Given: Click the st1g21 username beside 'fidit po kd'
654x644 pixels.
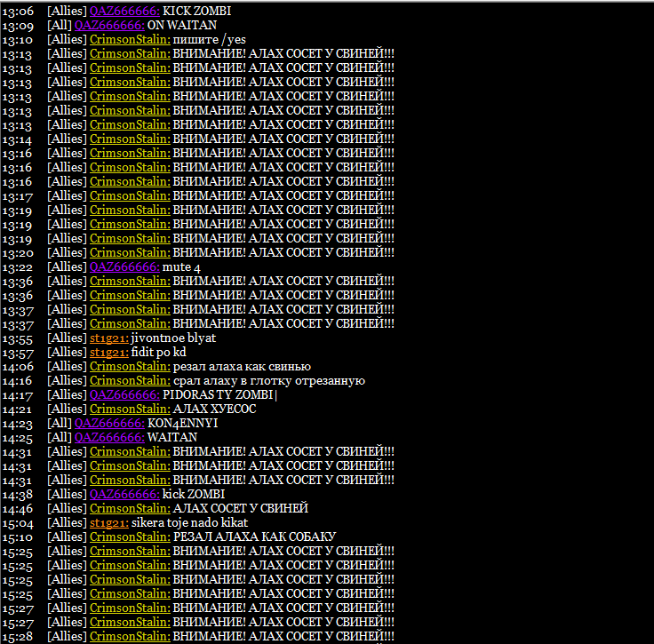Looking at the screenshot, I should click(x=109, y=353).
